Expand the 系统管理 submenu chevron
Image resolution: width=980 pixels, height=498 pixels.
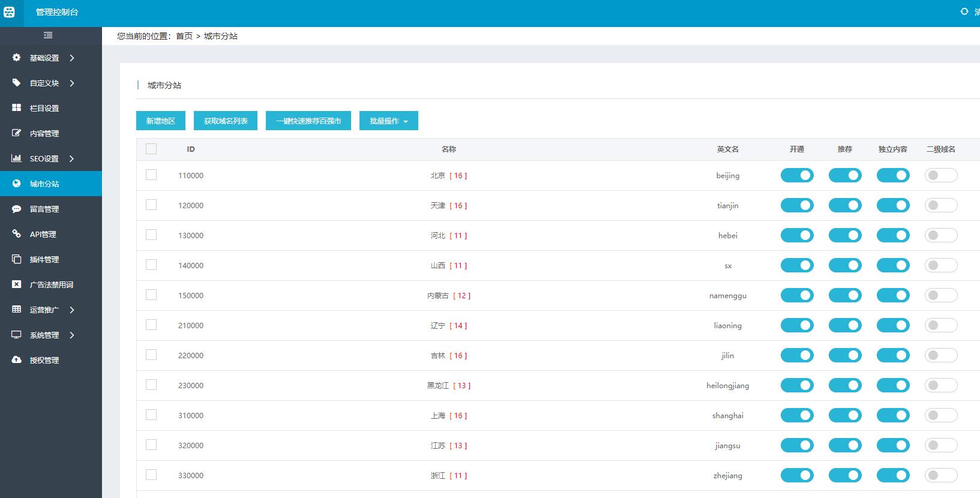[x=72, y=335]
